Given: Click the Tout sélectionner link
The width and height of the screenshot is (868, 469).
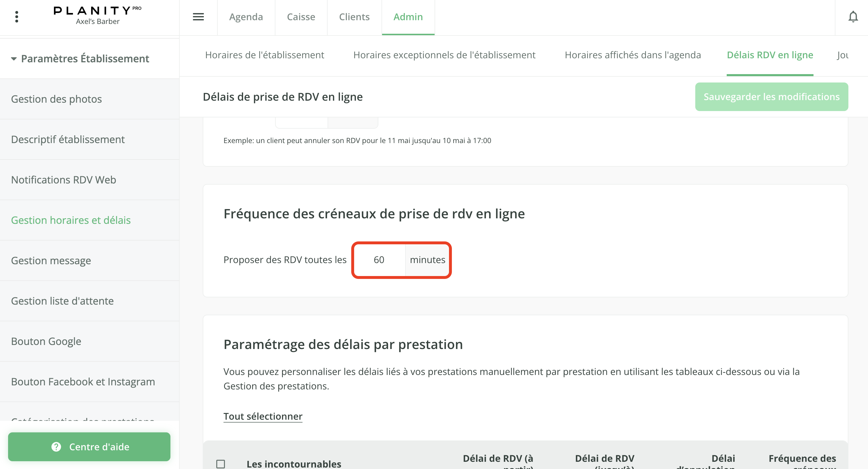Looking at the screenshot, I should click(263, 416).
